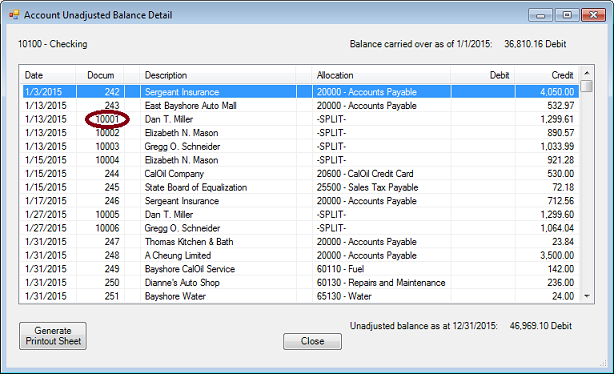Click the Description column header
This screenshot has width=614, height=374.
pos(218,75)
